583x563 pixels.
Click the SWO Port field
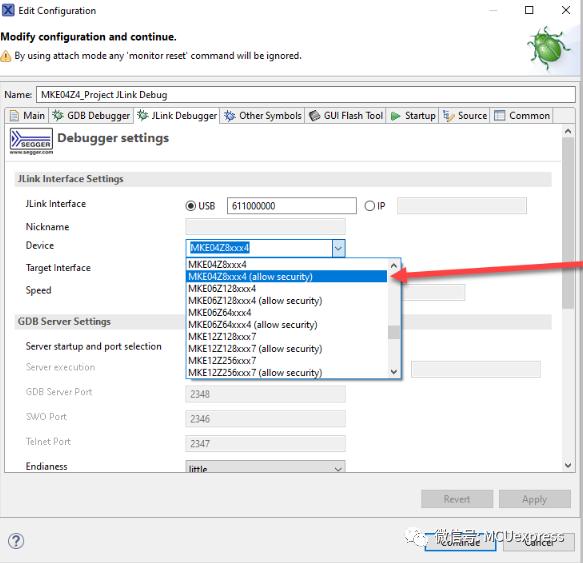265,419
